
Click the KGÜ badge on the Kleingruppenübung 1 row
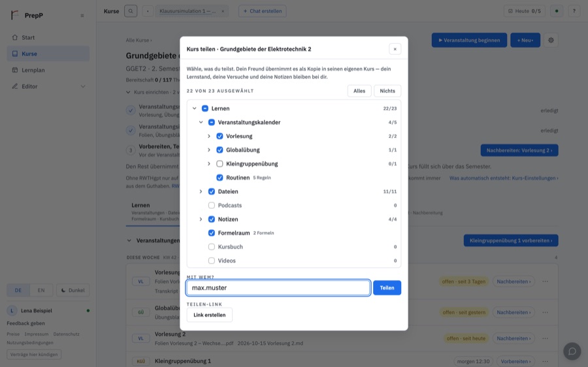pyautogui.click(x=140, y=361)
